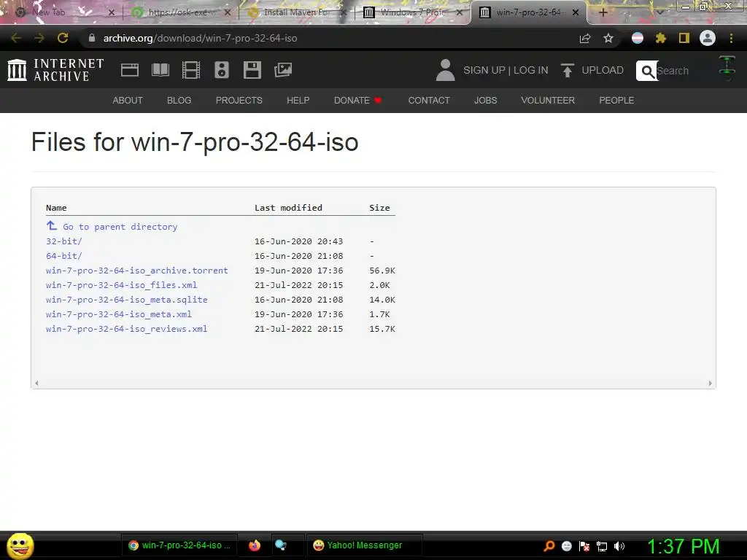
Task: Open the Audio speaker icon
Action: (x=222, y=70)
